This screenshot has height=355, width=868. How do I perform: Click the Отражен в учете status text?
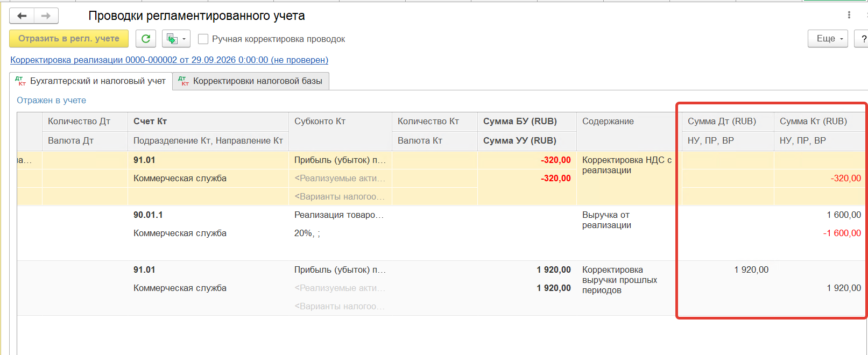[x=51, y=101]
